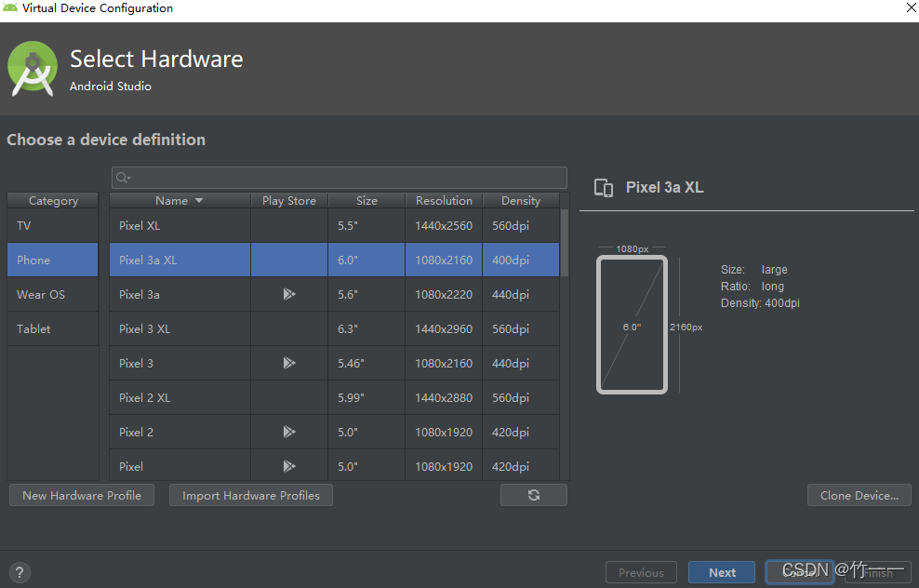Viewport: 919px width, 588px height.
Task: Click the Play Store icon in Pixel 2 row
Action: click(x=289, y=432)
